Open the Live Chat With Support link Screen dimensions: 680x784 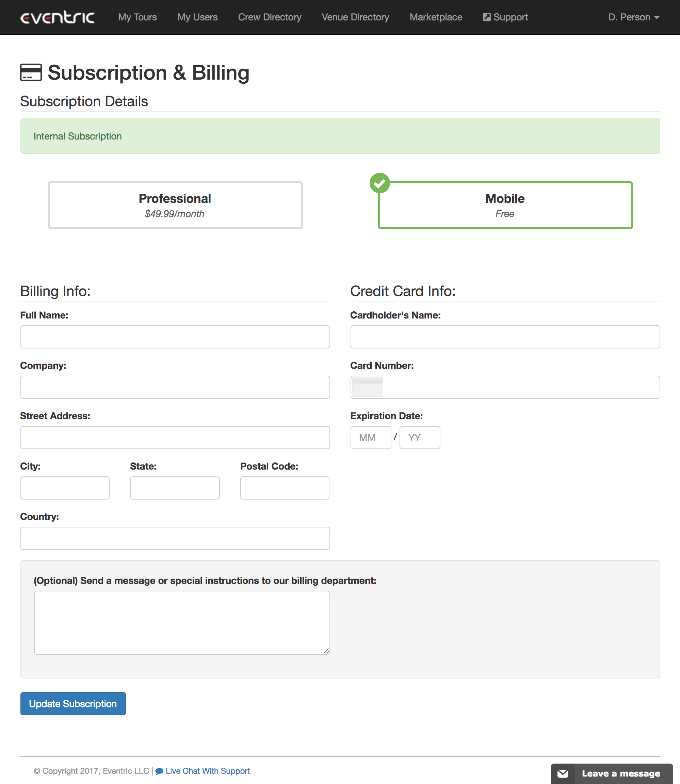click(208, 771)
